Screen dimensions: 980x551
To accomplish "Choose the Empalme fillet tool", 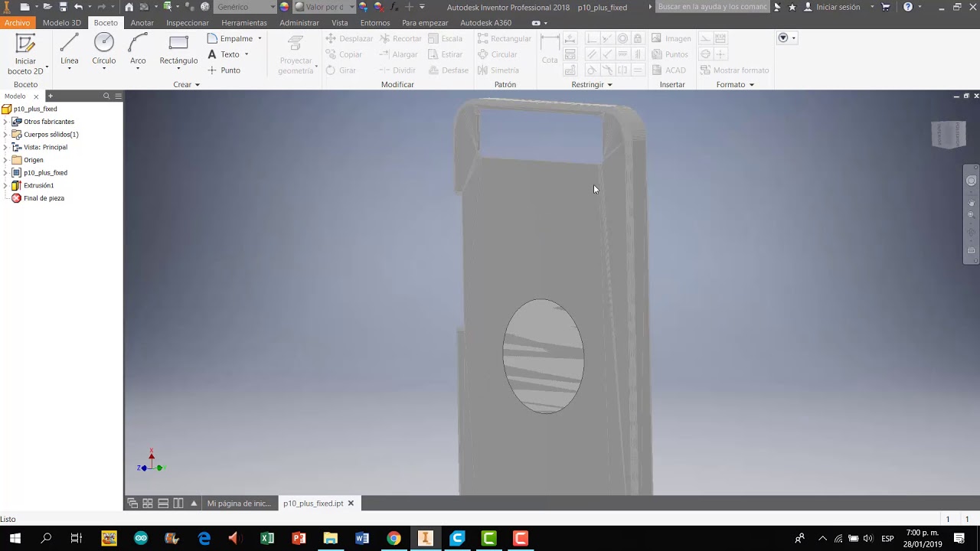I will click(x=230, y=38).
